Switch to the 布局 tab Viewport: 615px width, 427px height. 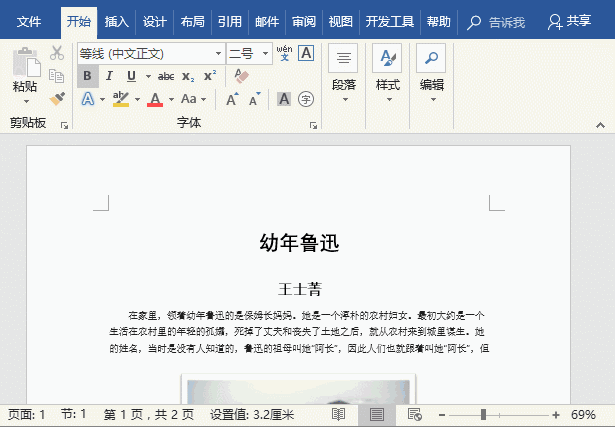click(193, 22)
